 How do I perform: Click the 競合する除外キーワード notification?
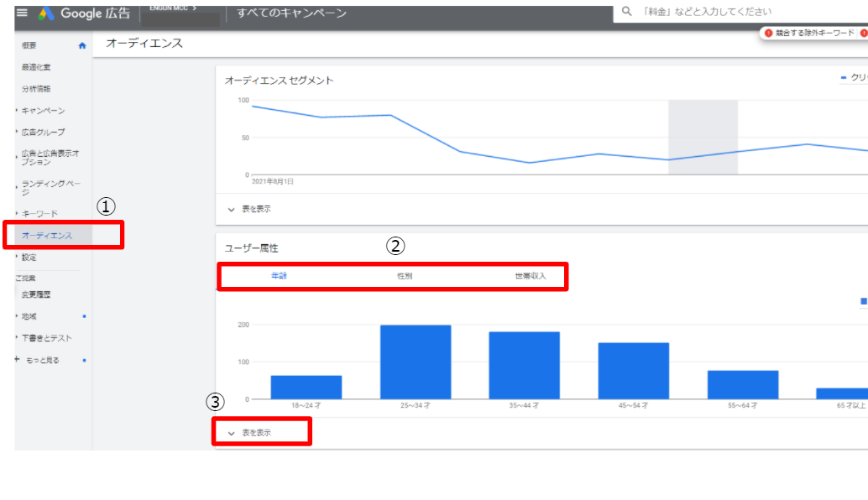814,34
